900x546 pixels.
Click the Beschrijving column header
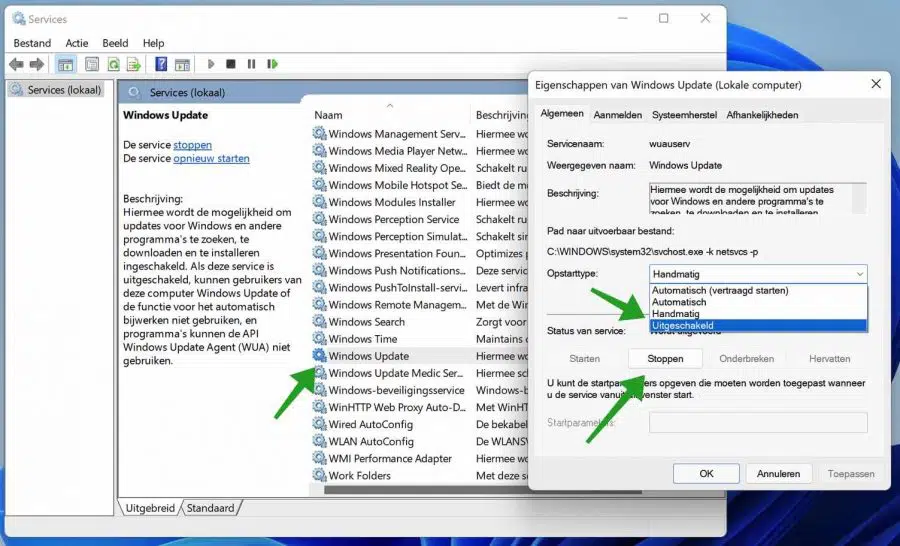coord(501,115)
